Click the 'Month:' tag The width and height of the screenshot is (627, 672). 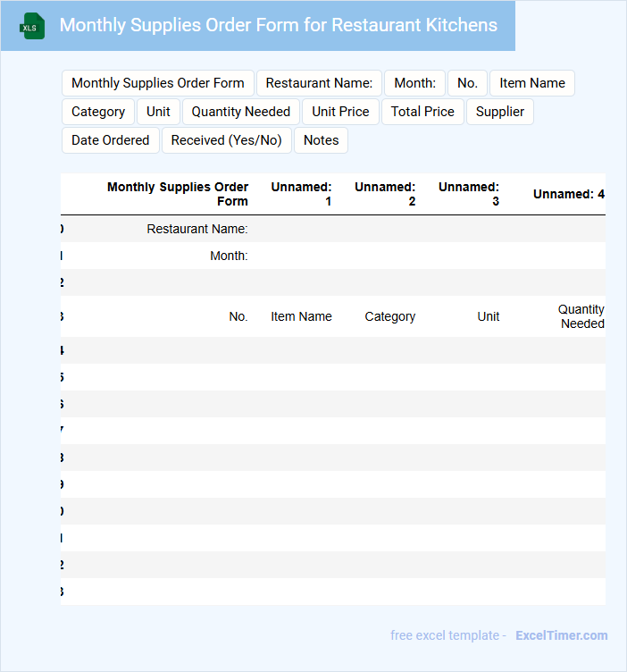point(414,83)
